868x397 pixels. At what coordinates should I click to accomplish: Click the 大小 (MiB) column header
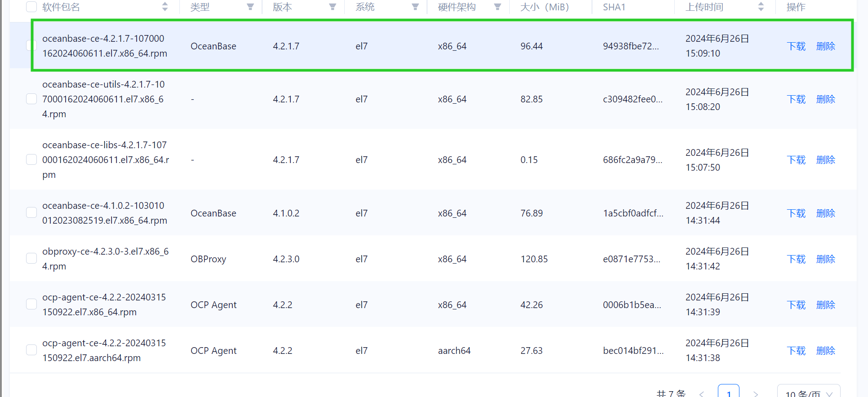tap(544, 7)
